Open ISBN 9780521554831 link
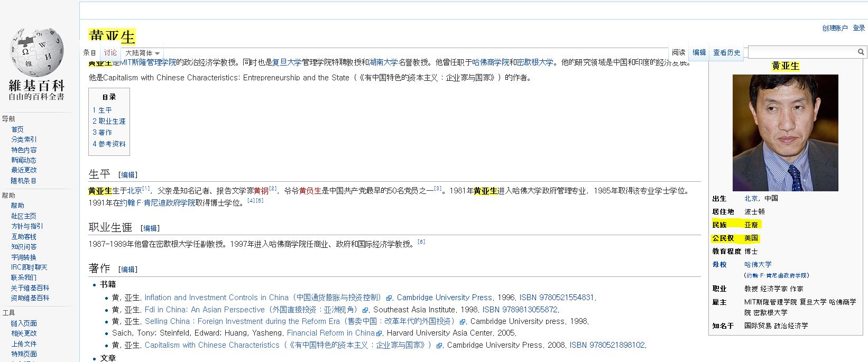This screenshot has width=868, height=362. coord(557,298)
